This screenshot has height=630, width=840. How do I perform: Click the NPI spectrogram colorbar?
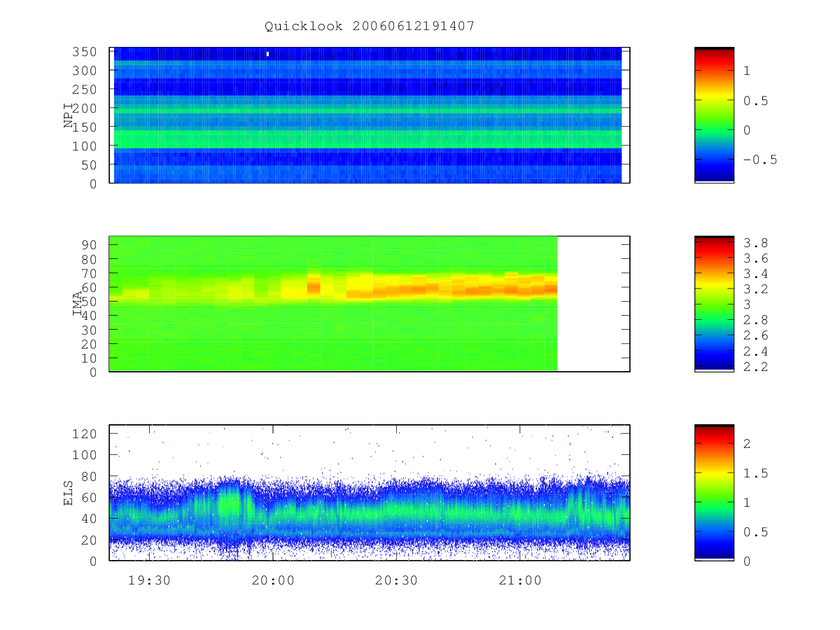[x=714, y=115]
